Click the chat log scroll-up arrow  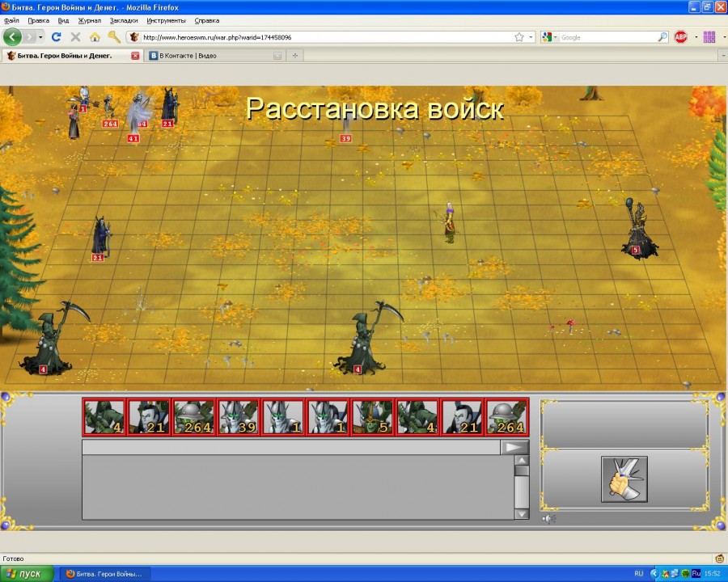point(522,460)
